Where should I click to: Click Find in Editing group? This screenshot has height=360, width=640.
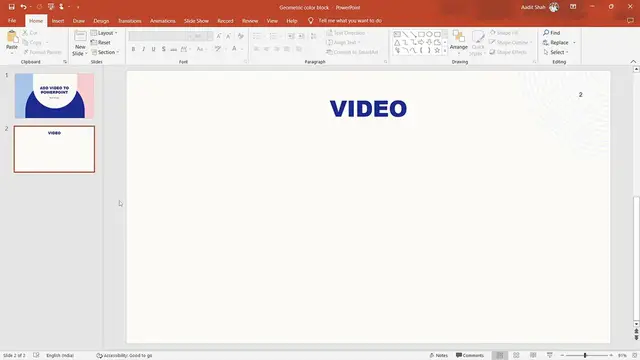click(551, 33)
